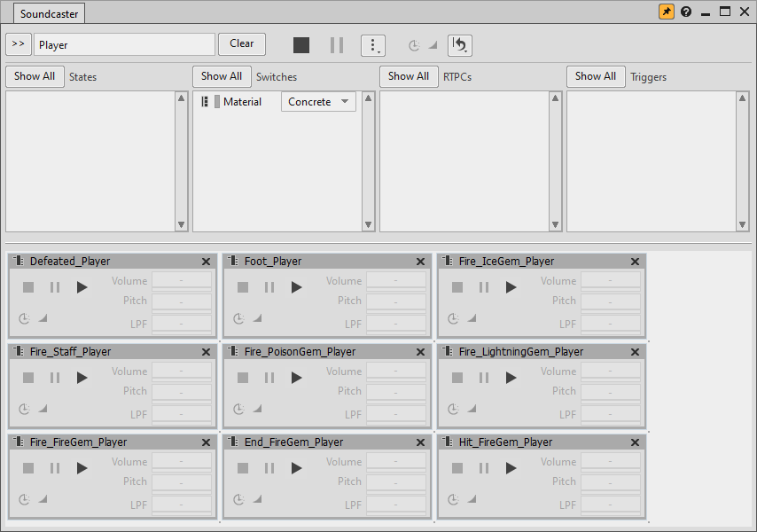Stop the Foot_Player event
This screenshot has height=532, width=757.
[243, 287]
